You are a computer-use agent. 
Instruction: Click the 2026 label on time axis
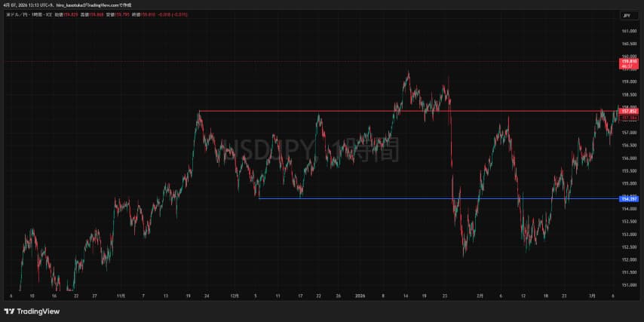pos(360,296)
